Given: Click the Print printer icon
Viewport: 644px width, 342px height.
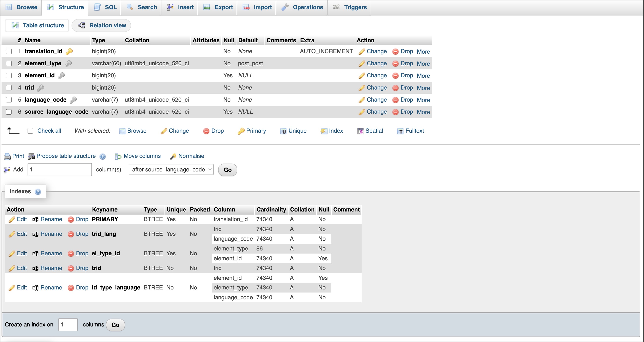Looking at the screenshot, I should (x=7, y=156).
